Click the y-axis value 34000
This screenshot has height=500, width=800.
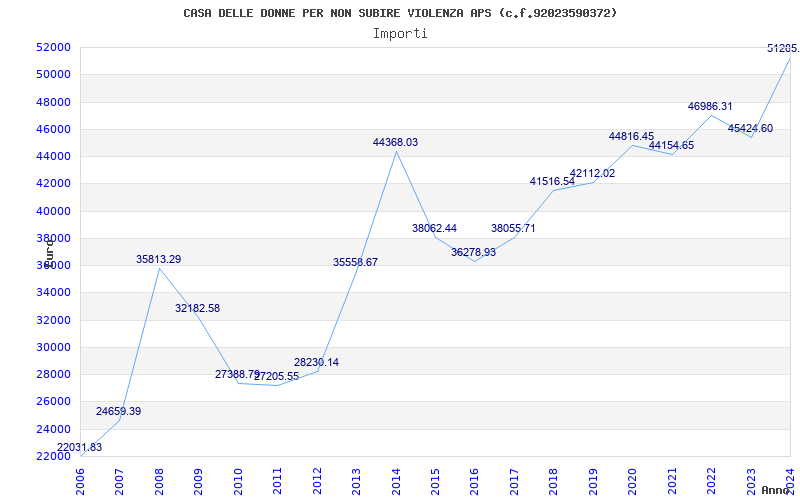53,292
